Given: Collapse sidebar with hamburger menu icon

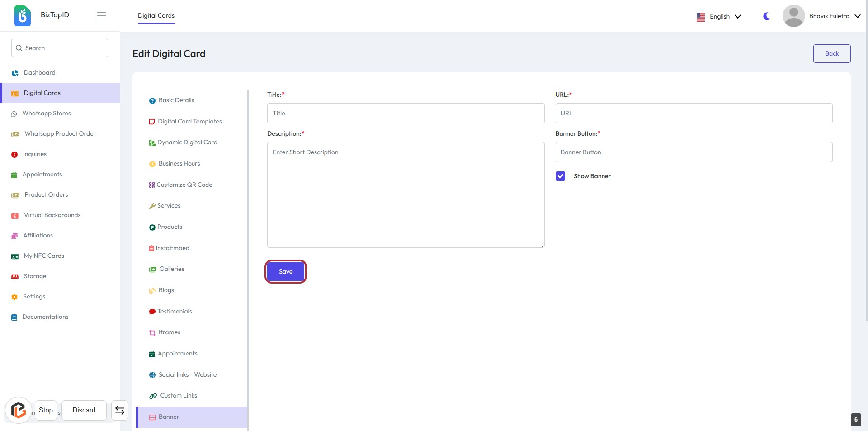Looking at the screenshot, I should coord(101,16).
